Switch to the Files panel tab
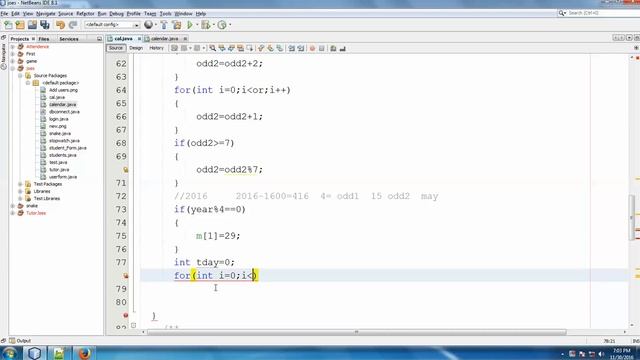Viewport: 640px width, 360px height. (44, 39)
